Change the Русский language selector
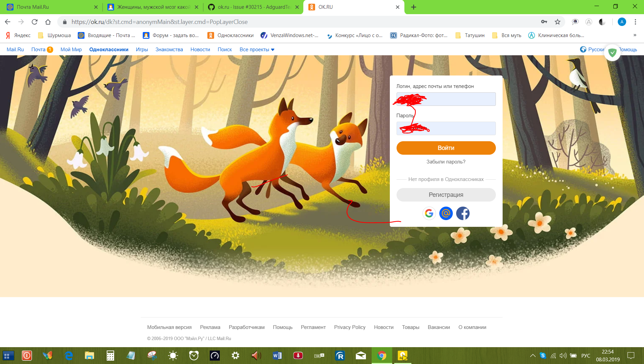 click(x=592, y=50)
